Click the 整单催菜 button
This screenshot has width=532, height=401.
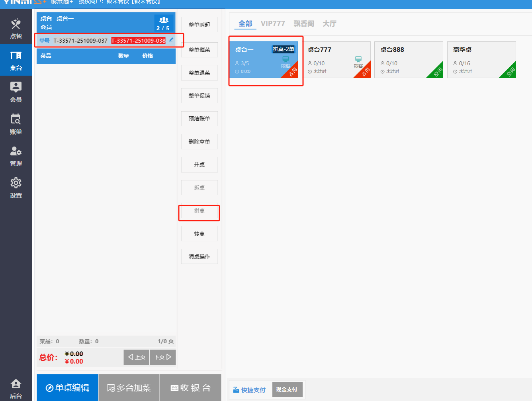pos(199,50)
